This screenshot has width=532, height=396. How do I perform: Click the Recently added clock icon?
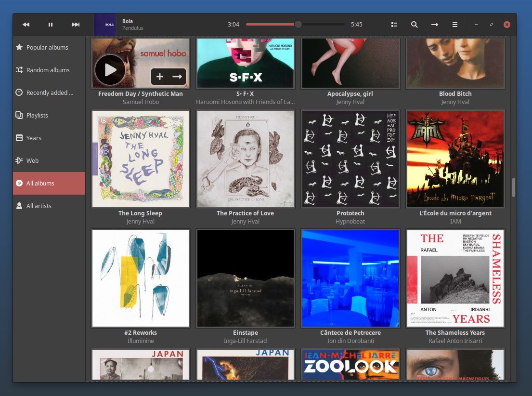[19, 92]
